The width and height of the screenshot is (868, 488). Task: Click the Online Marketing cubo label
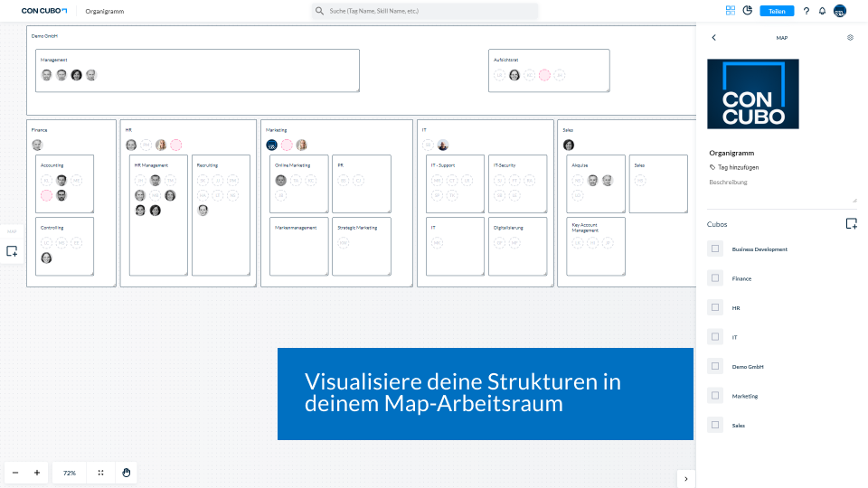point(292,165)
